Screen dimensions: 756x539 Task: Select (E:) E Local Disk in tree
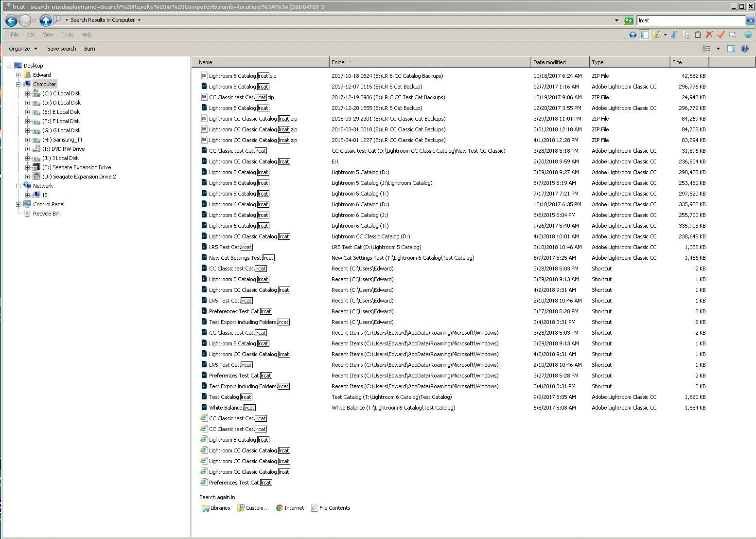click(x=61, y=112)
